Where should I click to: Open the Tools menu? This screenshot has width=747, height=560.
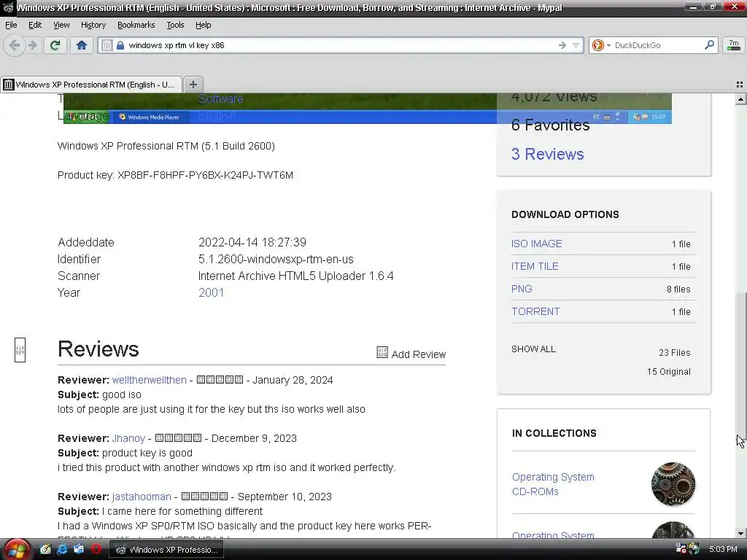pos(175,25)
